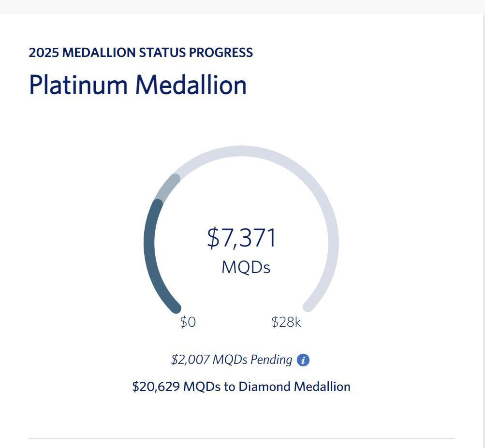Click the rounded end cap of the arc above $28k

pos(308,307)
